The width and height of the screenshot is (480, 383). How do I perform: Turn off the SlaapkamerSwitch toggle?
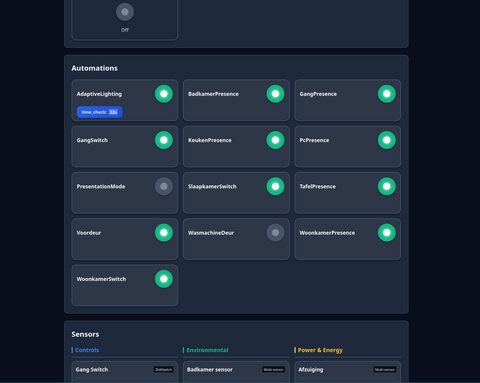275,186
